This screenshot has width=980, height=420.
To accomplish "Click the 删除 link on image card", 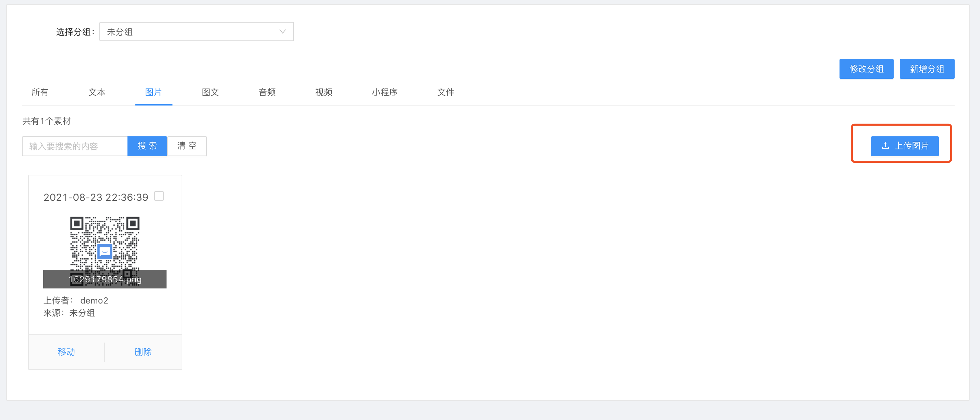I will [143, 352].
